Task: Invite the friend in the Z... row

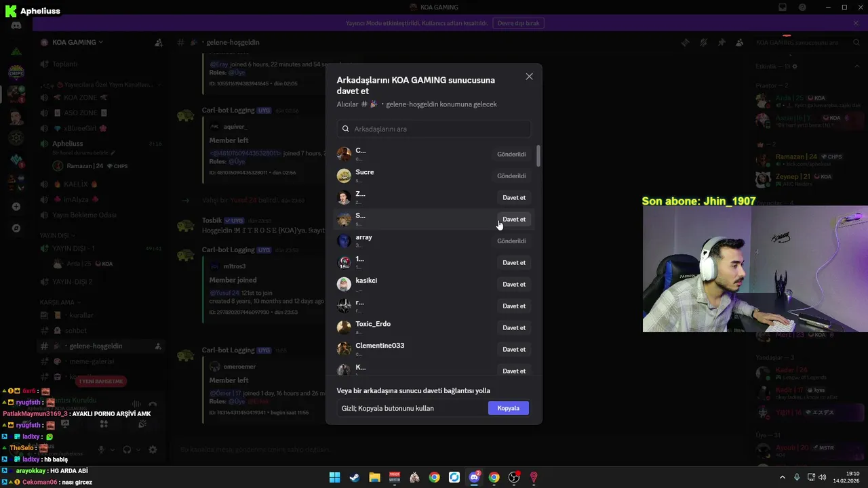Action: pyautogui.click(x=513, y=198)
